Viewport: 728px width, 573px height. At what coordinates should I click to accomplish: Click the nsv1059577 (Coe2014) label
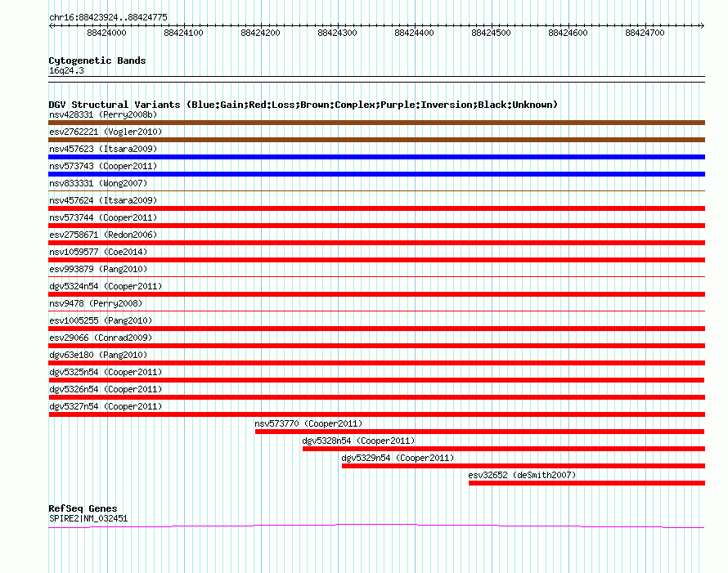[x=98, y=252]
